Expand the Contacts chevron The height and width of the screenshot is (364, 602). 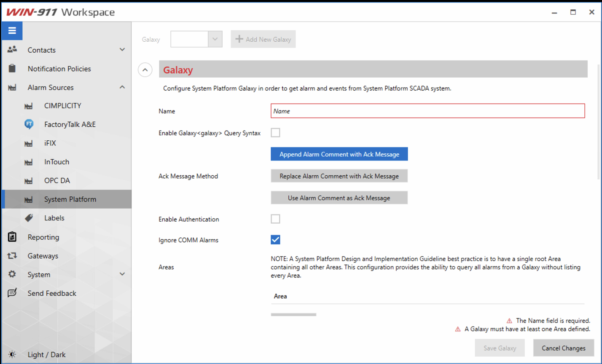tap(122, 50)
